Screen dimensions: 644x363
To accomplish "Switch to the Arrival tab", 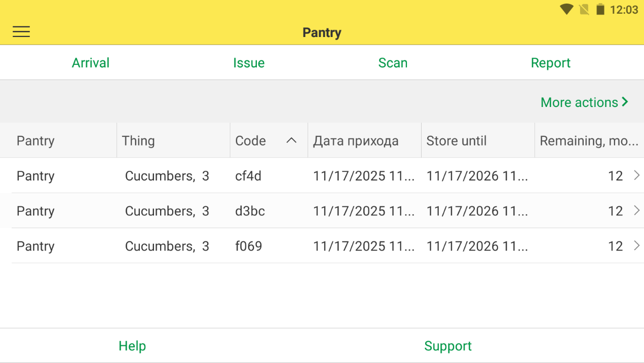I will point(91,63).
